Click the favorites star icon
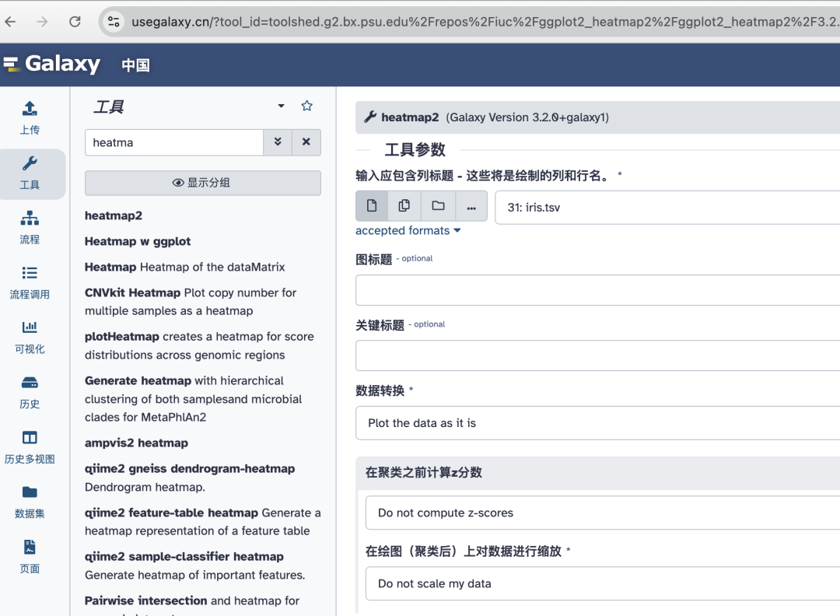 (x=306, y=106)
